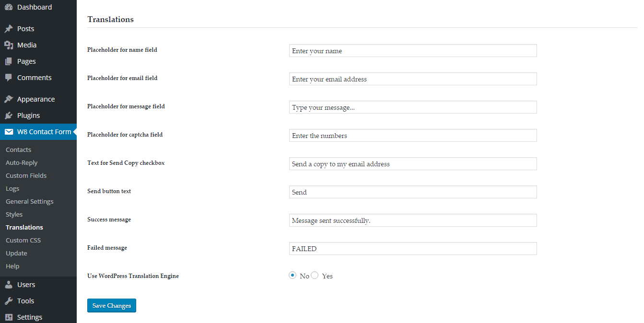Click the W8 Contact Form envelope icon
Viewport: 644px width, 323px height.
tap(9, 132)
